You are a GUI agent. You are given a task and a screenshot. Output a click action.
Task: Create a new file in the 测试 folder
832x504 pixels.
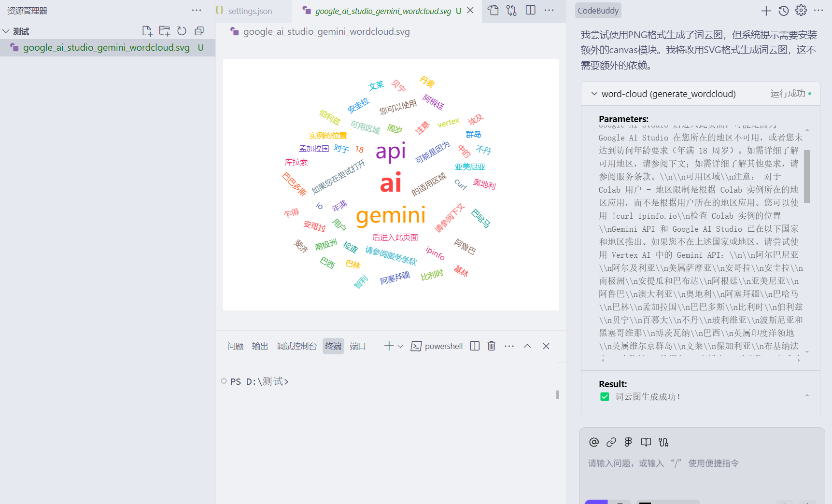pos(147,30)
